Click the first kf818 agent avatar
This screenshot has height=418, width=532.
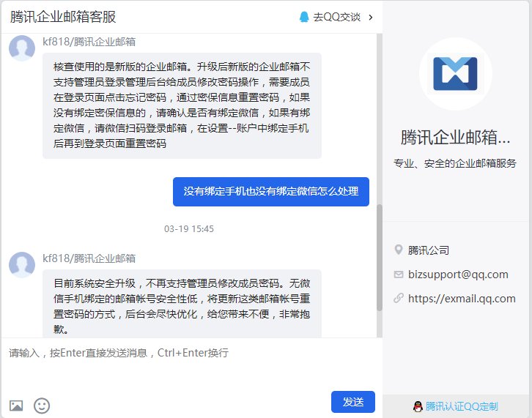pyautogui.click(x=22, y=48)
